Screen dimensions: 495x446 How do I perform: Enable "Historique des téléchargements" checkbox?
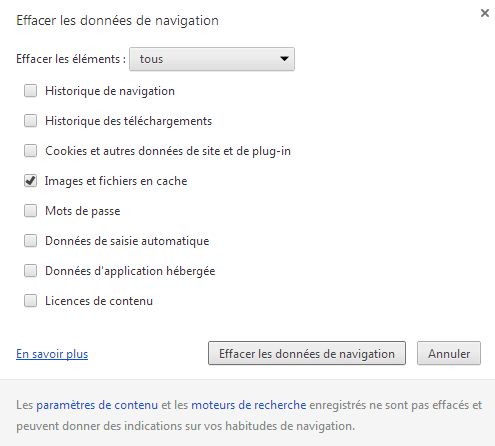[30, 121]
